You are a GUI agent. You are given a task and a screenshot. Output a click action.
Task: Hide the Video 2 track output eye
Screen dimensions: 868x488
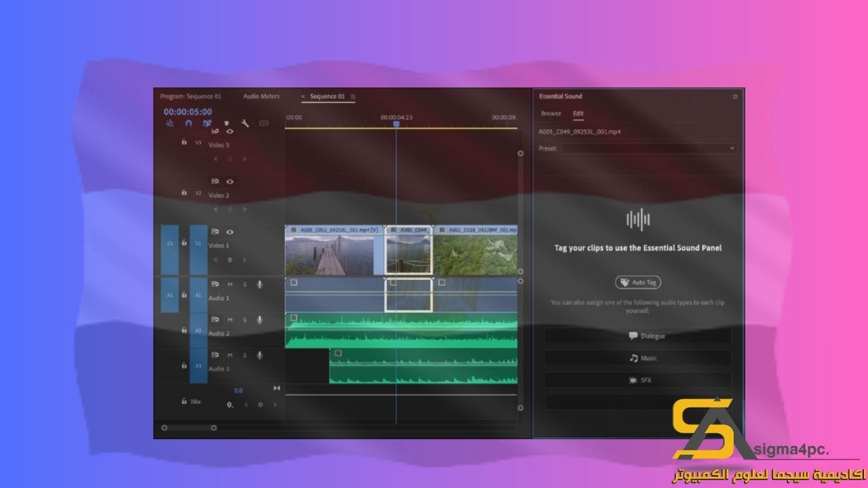click(230, 182)
